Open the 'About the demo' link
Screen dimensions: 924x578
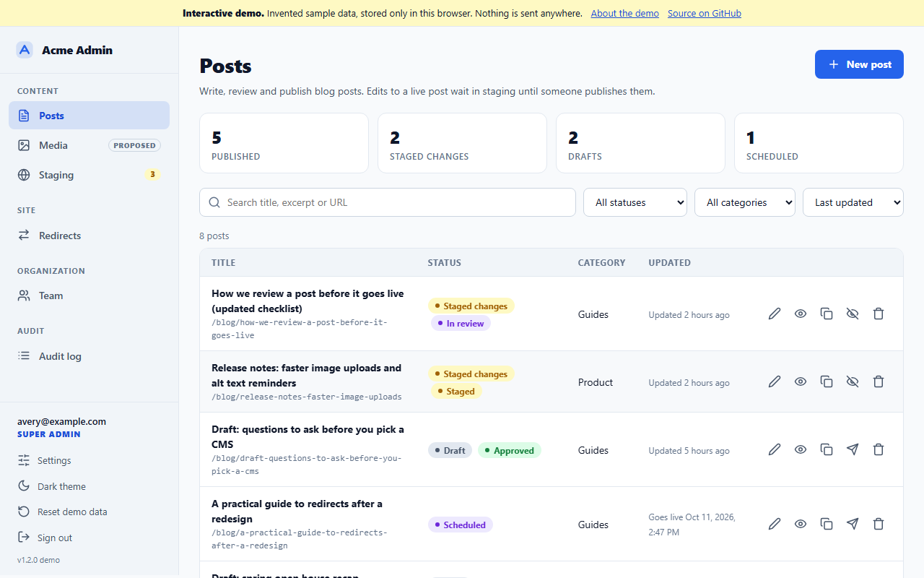(624, 13)
